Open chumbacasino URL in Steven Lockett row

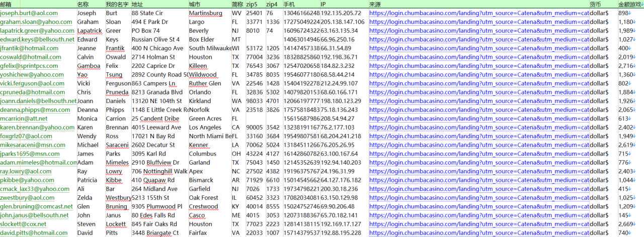click(479, 224)
